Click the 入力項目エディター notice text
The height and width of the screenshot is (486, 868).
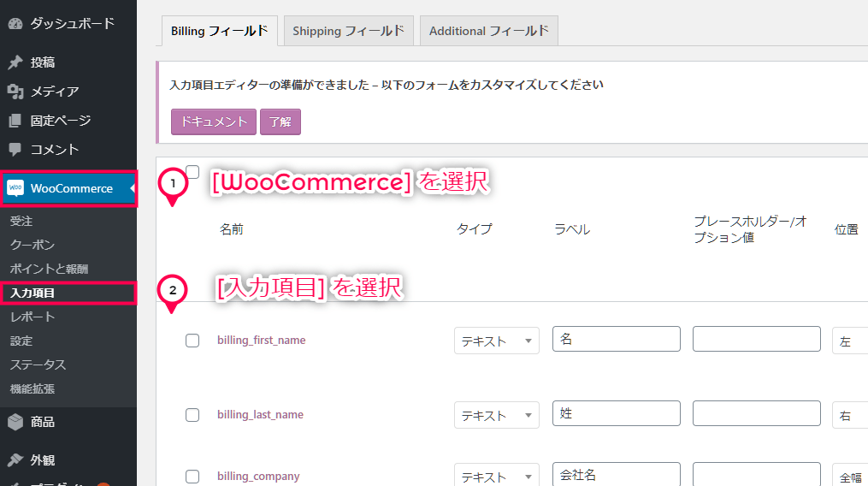tap(387, 85)
